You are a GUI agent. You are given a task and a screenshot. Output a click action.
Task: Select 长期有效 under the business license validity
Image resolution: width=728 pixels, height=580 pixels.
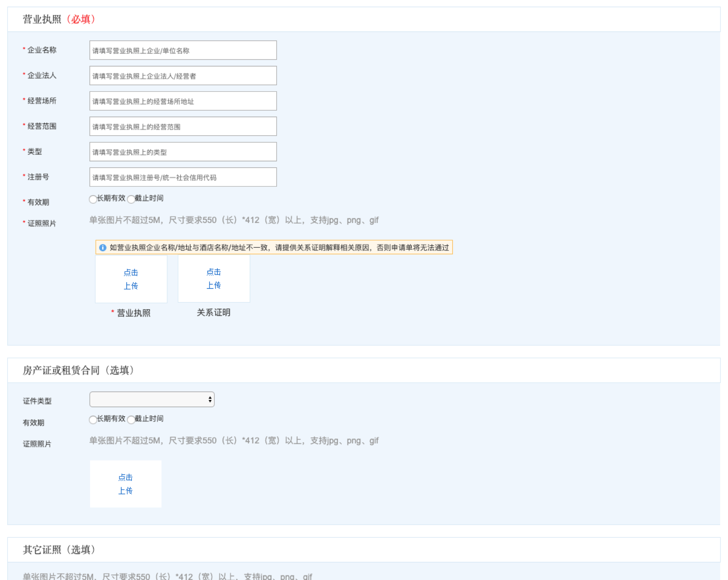coord(93,199)
